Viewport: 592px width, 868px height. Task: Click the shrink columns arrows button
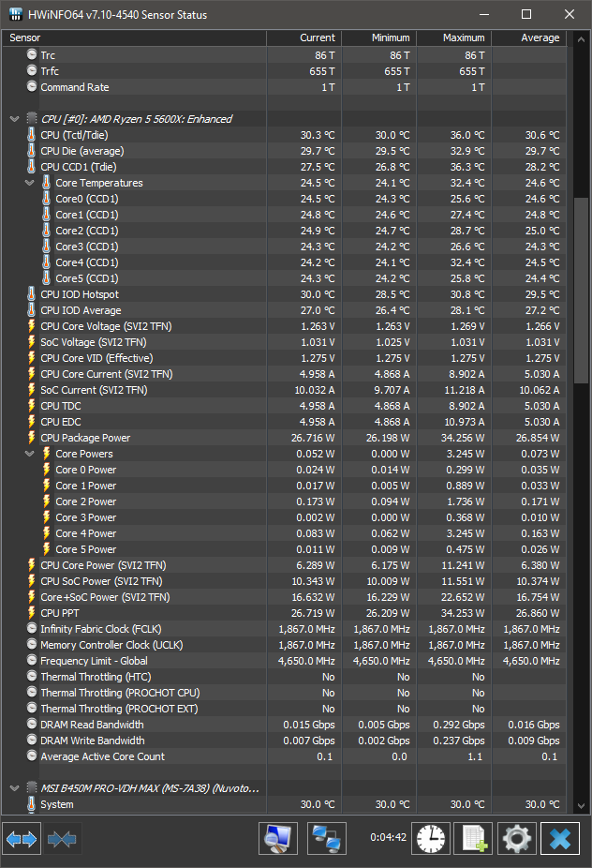click(62, 839)
